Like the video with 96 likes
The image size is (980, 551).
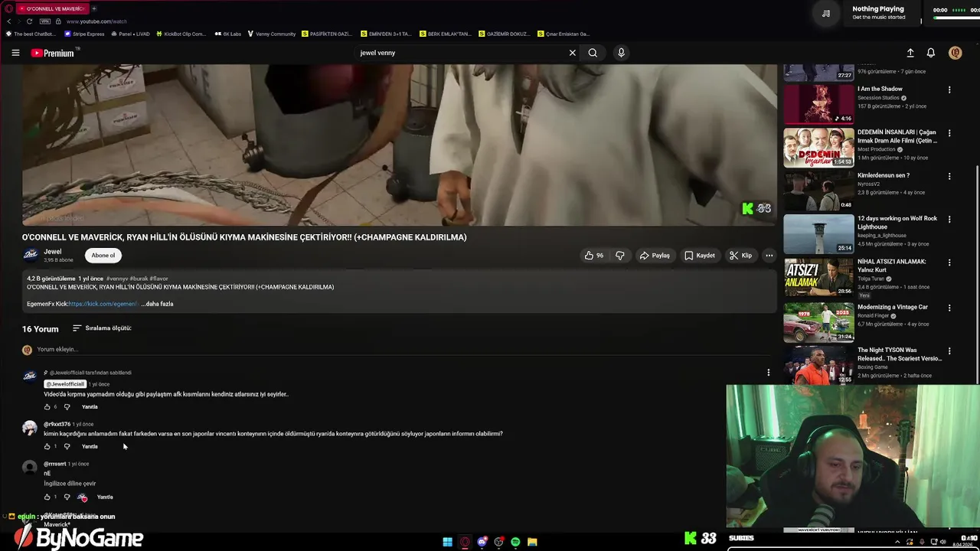coord(594,256)
